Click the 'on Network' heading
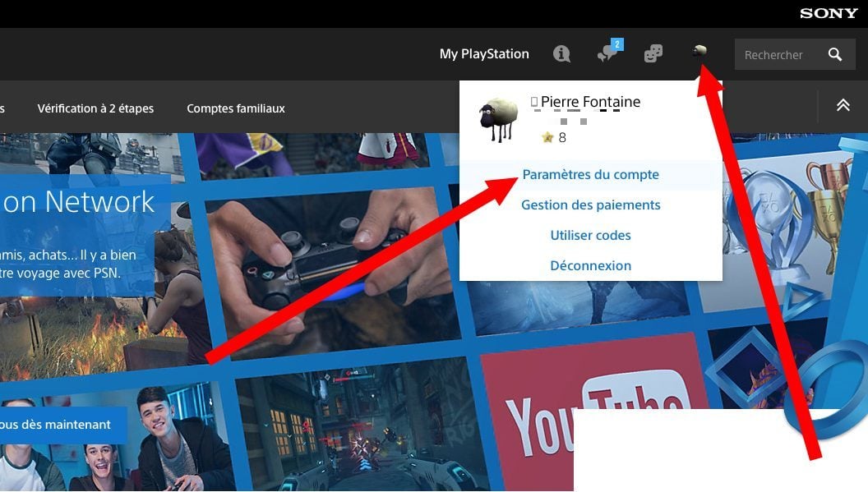 coord(77,201)
